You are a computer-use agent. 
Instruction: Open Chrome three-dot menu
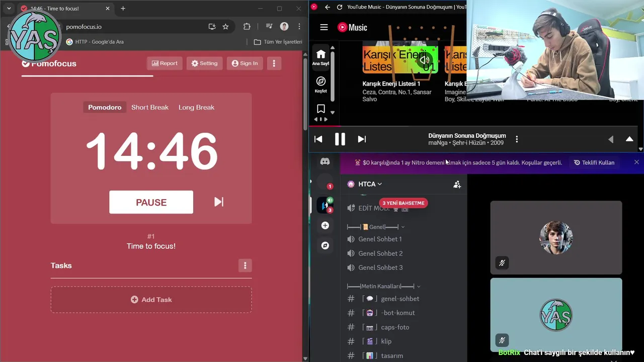(x=299, y=27)
